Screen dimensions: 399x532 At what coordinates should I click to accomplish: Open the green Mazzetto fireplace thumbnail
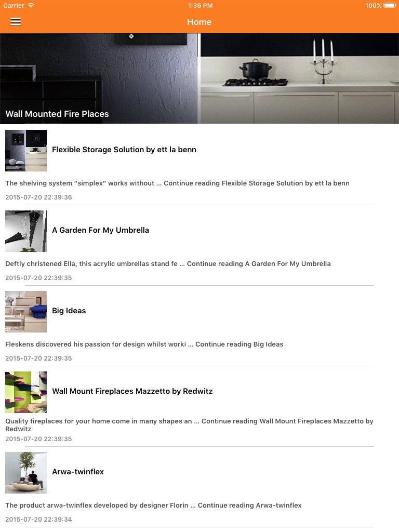tap(26, 392)
